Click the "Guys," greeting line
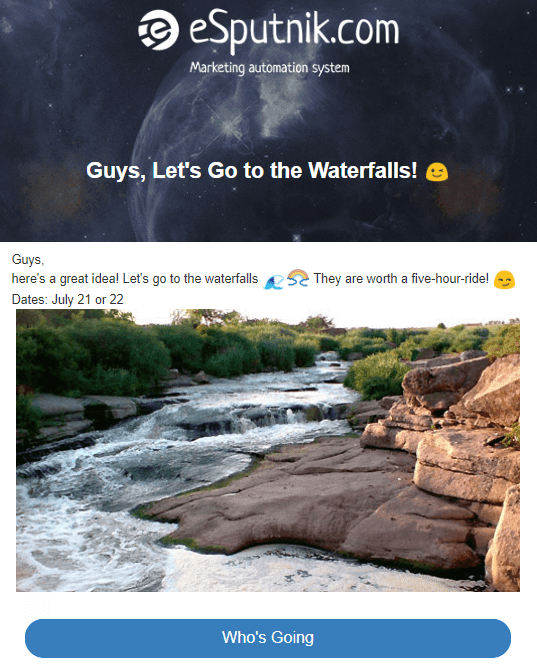The width and height of the screenshot is (537, 664). [x=28, y=260]
